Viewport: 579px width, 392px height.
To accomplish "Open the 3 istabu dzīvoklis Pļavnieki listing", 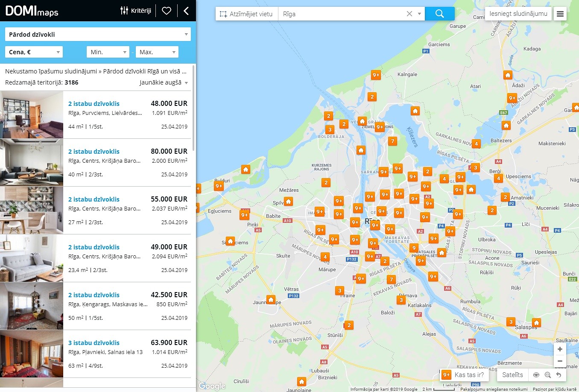I will (x=94, y=343).
